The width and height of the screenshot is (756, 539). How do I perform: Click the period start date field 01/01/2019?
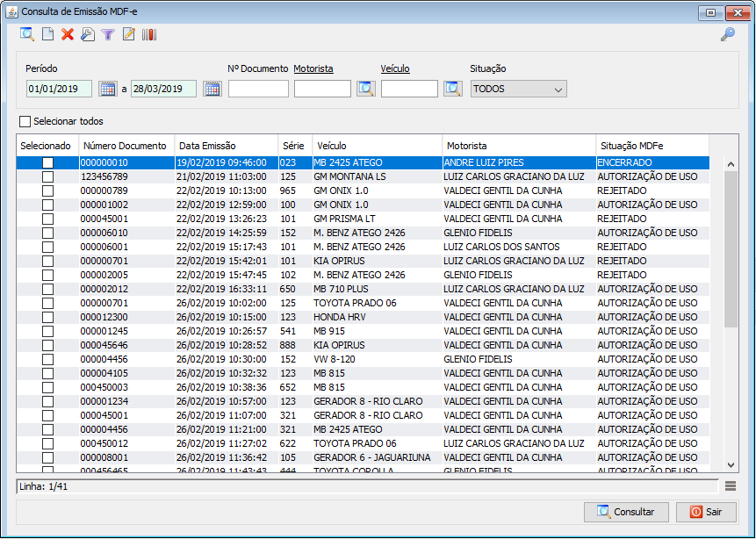(60, 89)
